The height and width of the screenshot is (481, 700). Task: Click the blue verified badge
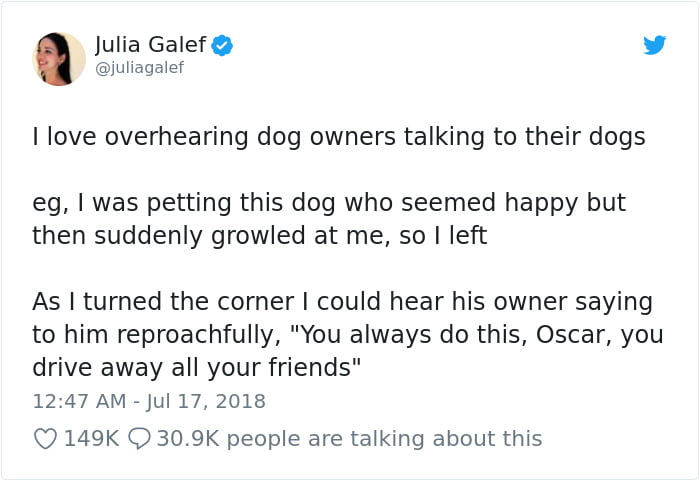click(222, 45)
